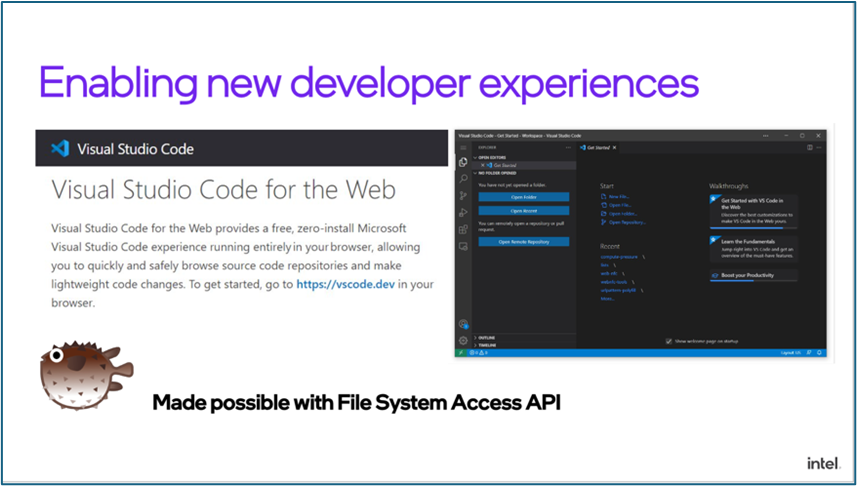Collapse the No Folder Opened section

[x=525, y=173]
